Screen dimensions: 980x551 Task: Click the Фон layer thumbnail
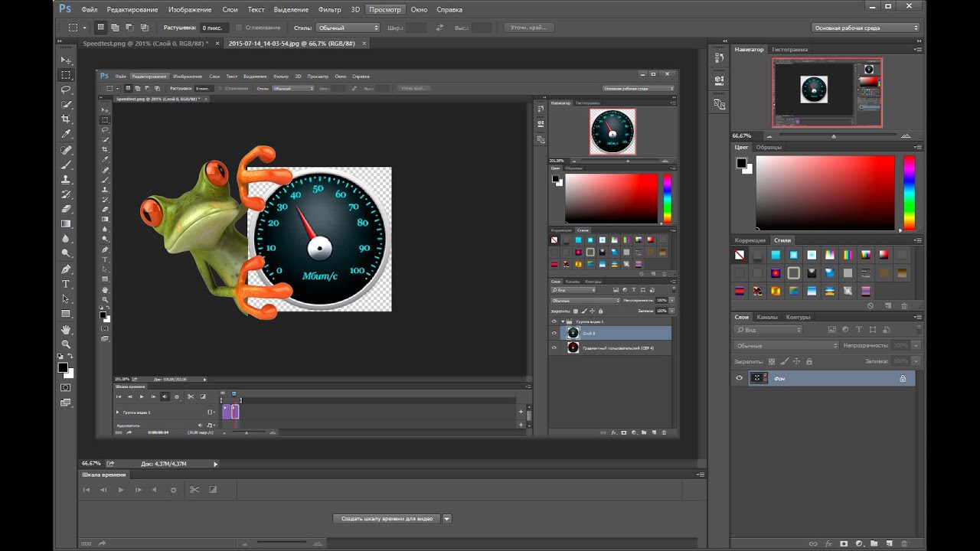point(759,378)
